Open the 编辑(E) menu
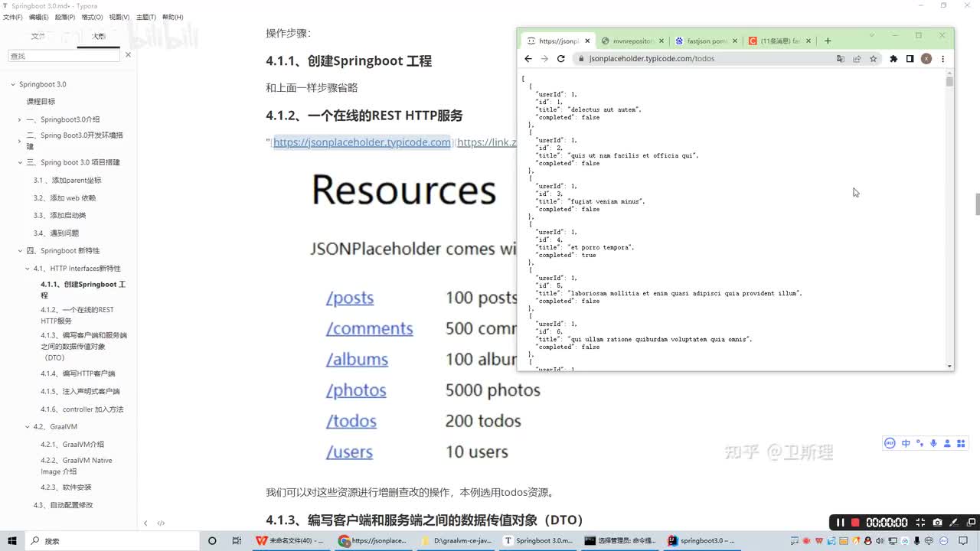 click(x=39, y=17)
